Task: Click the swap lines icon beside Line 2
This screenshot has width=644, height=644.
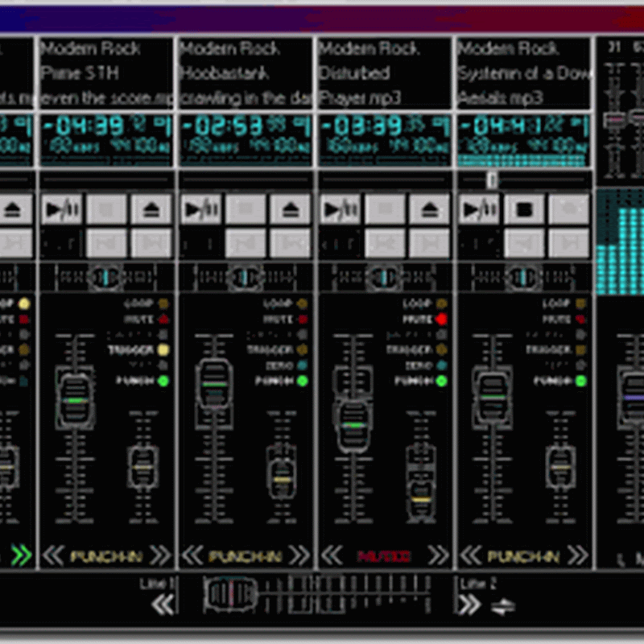Action: (502, 607)
